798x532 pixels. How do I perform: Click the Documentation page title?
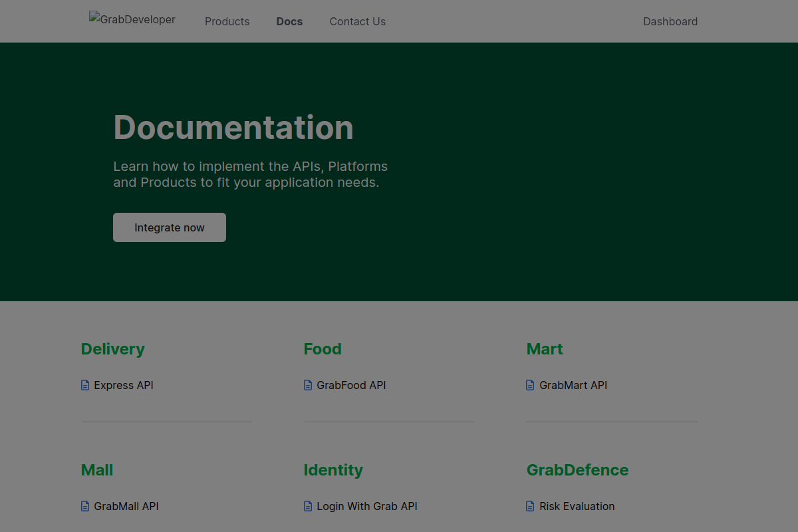(x=233, y=127)
